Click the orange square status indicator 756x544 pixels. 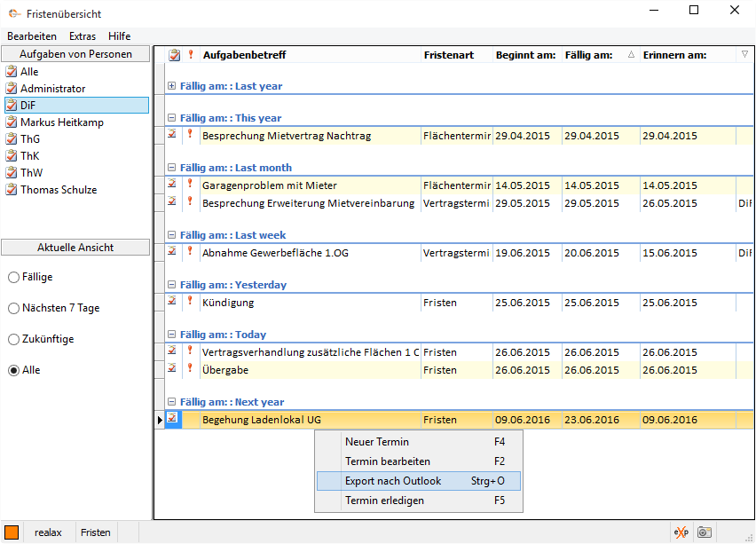12,532
